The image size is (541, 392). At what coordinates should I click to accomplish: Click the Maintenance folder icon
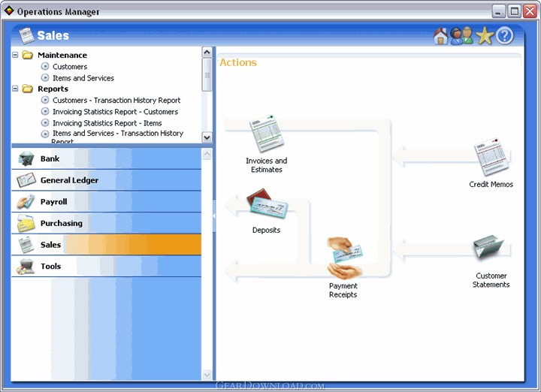pos(28,55)
